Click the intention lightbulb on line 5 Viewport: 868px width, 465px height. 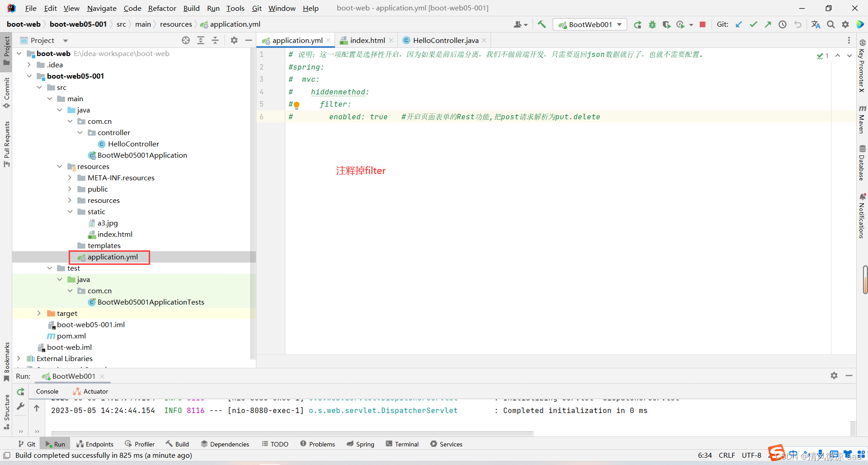pos(297,105)
